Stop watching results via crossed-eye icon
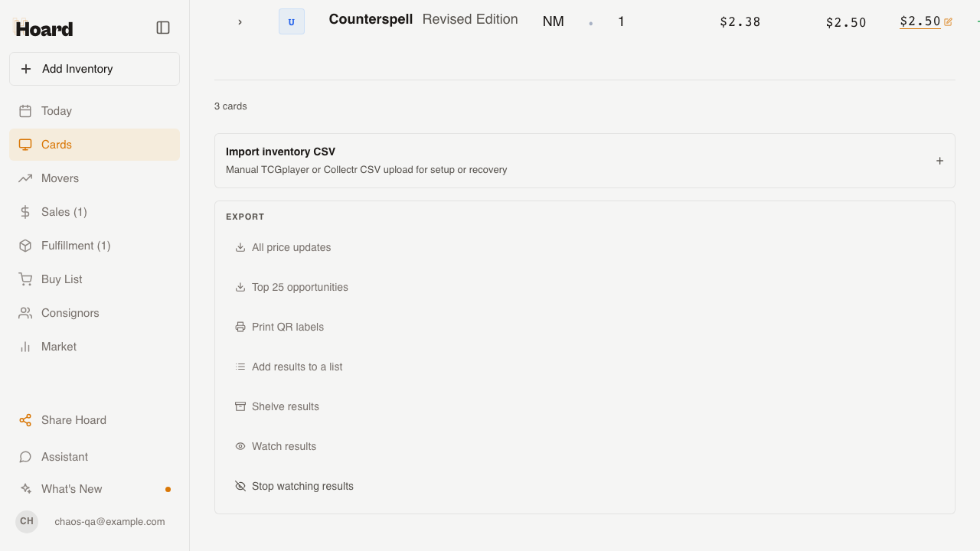The width and height of the screenshot is (980, 551). [240, 486]
